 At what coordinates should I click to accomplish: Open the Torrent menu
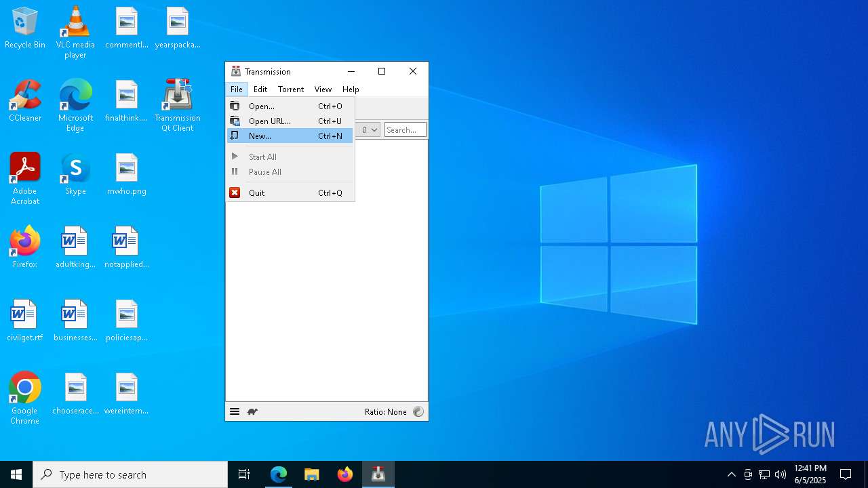tap(291, 89)
